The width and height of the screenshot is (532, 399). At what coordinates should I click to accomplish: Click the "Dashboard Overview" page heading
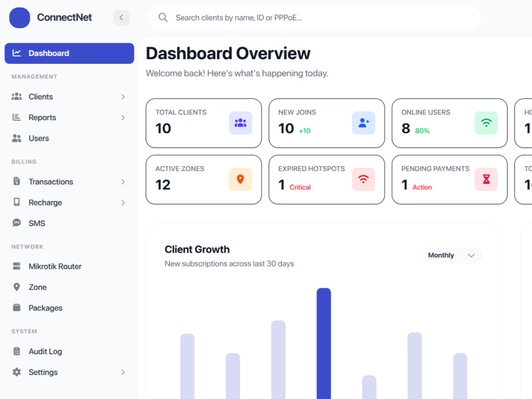(228, 53)
